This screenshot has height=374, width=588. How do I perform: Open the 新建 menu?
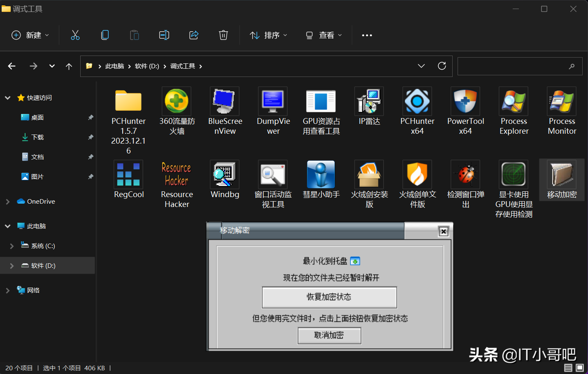(30, 35)
